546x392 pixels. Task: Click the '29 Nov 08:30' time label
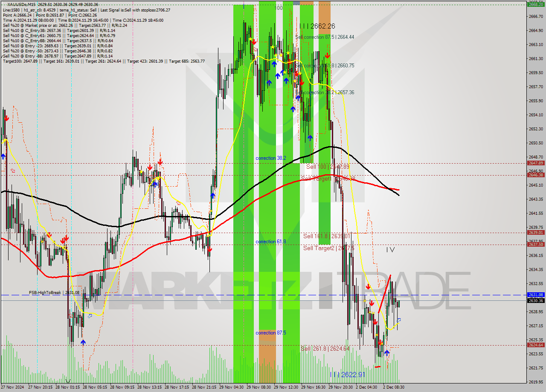(x=259, y=387)
